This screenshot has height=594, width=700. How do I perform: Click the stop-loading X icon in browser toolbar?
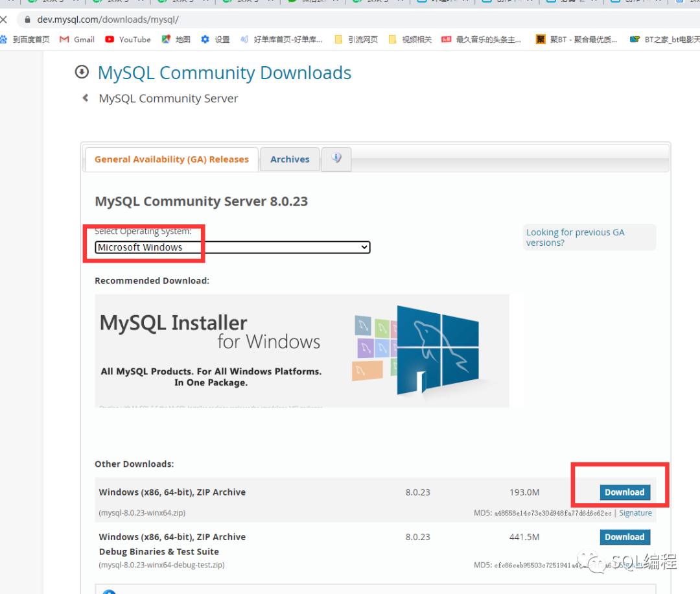pyautogui.click(x=4, y=19)
